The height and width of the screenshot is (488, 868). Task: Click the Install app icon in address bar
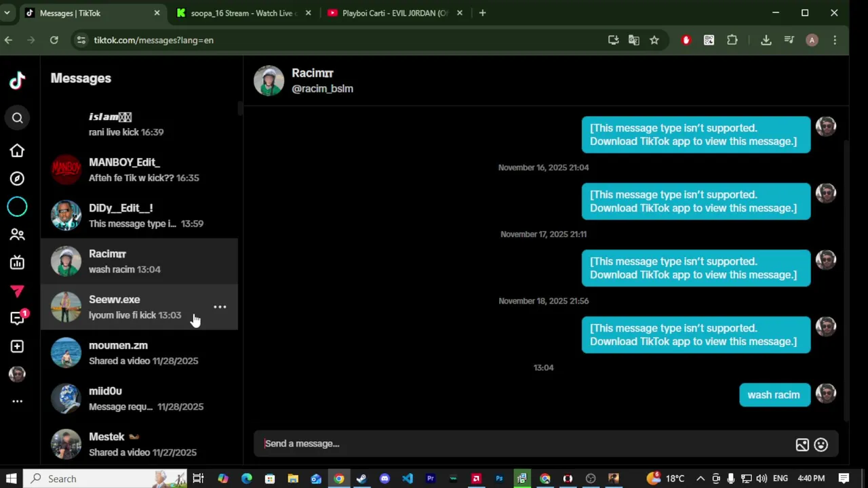(x=613, y=40)
